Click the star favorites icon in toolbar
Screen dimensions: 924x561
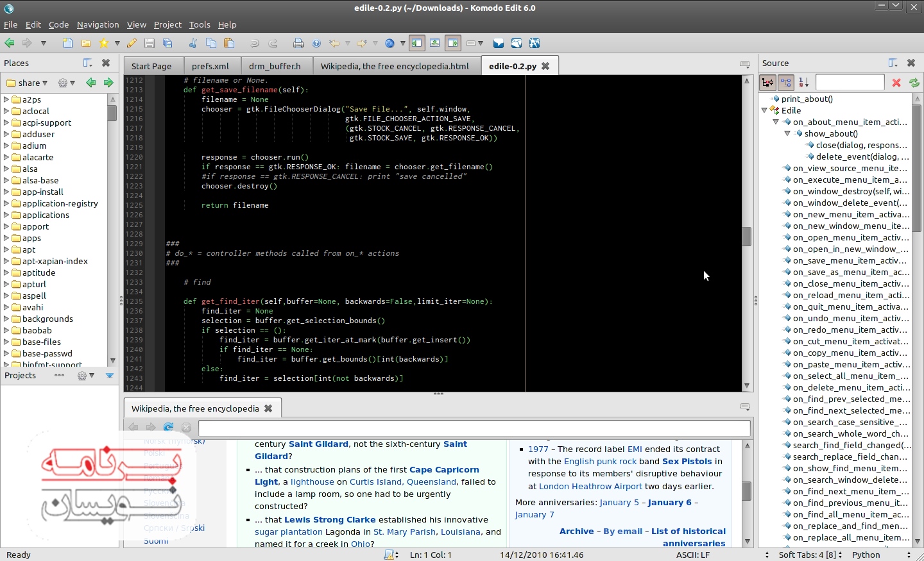pyautogui.click(x=103, y=43)
